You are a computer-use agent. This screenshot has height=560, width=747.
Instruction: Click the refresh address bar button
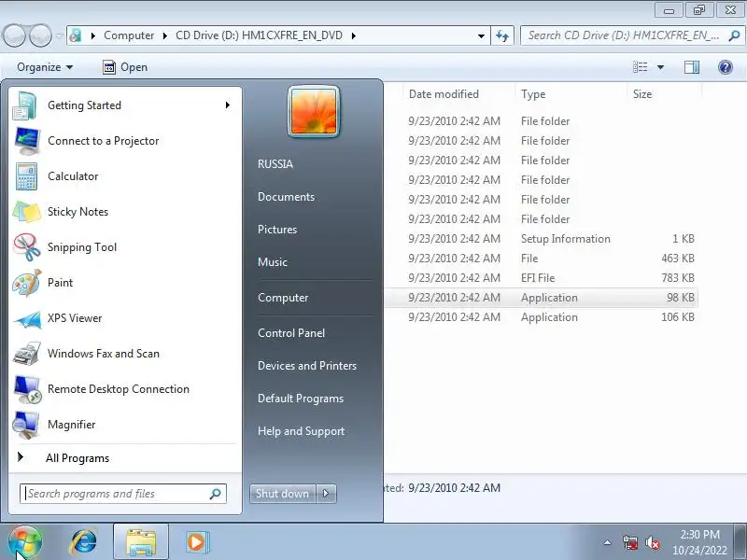point(502,35)
